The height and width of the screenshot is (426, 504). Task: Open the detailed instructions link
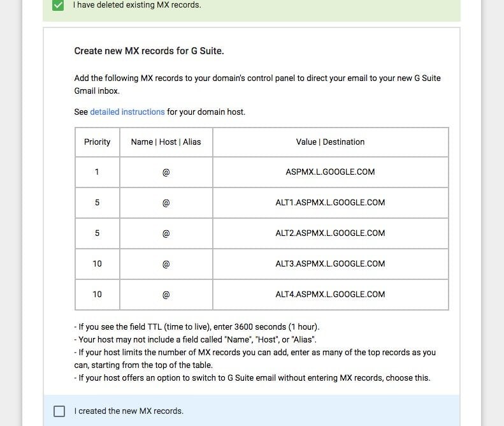tap(127, 112)
